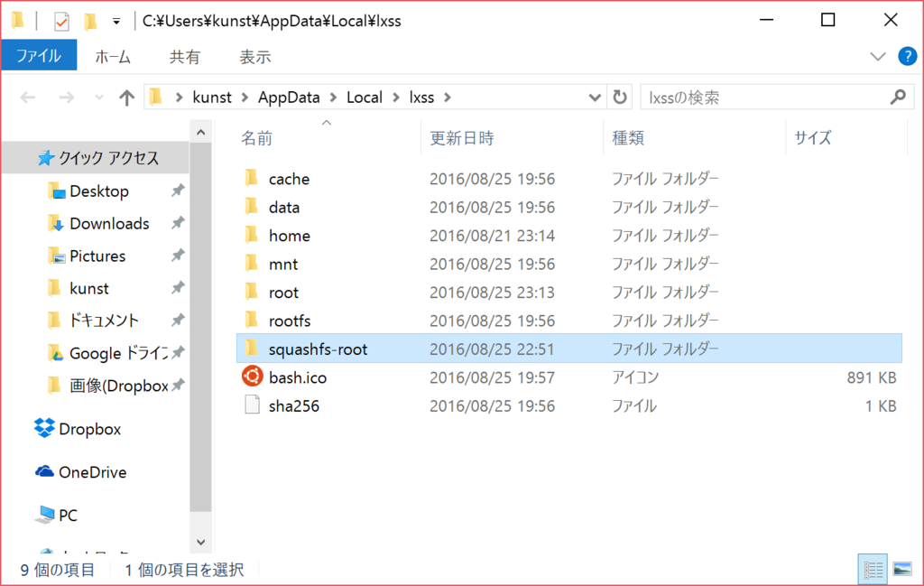The image size is (924, 586).
Task: Switch to the 表示 ribbon tab
Action: pos(255,57)
